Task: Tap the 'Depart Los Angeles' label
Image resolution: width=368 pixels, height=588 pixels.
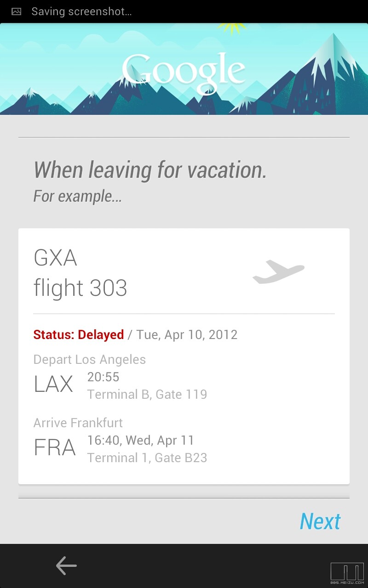Action: point(90,359)
